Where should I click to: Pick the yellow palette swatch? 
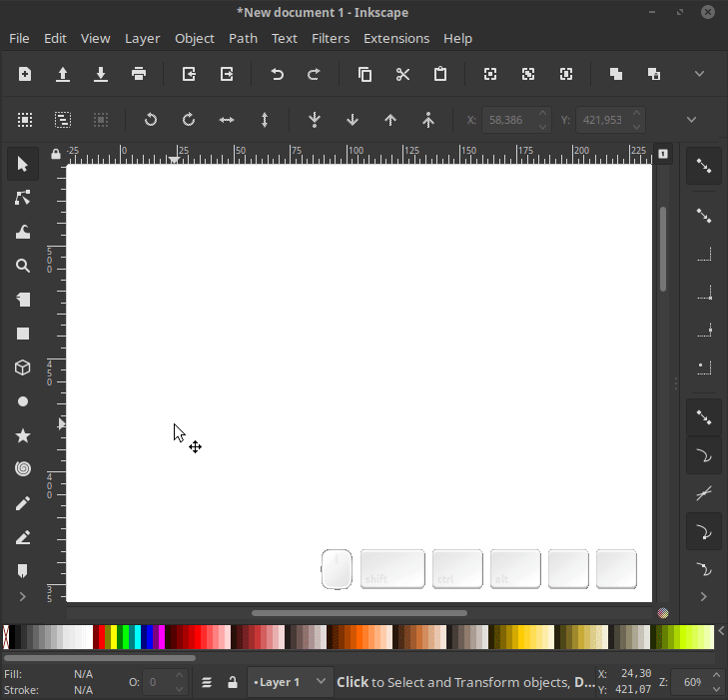114,637
